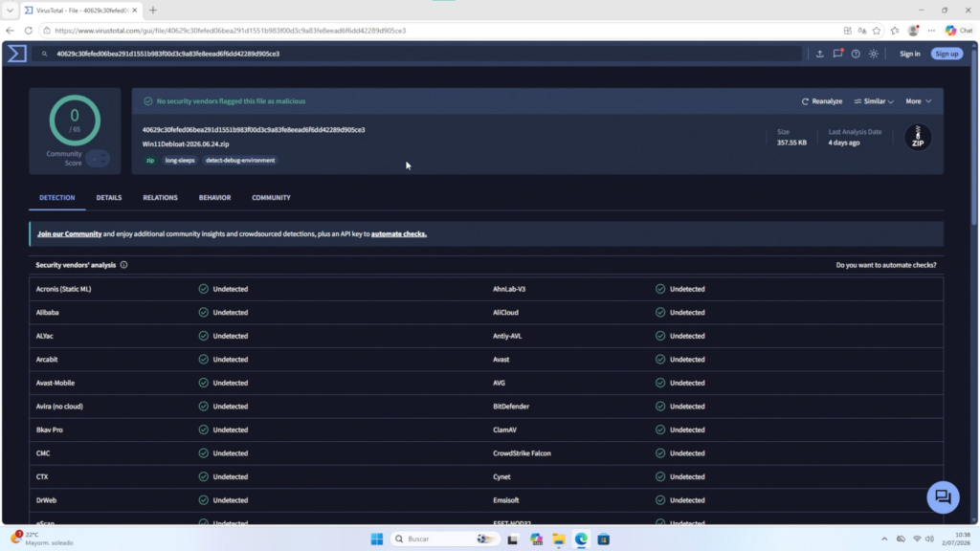This screenshot has height=551, width=980.
Task: Open the notifications speech bubble icon
Action: coord(837,54)
